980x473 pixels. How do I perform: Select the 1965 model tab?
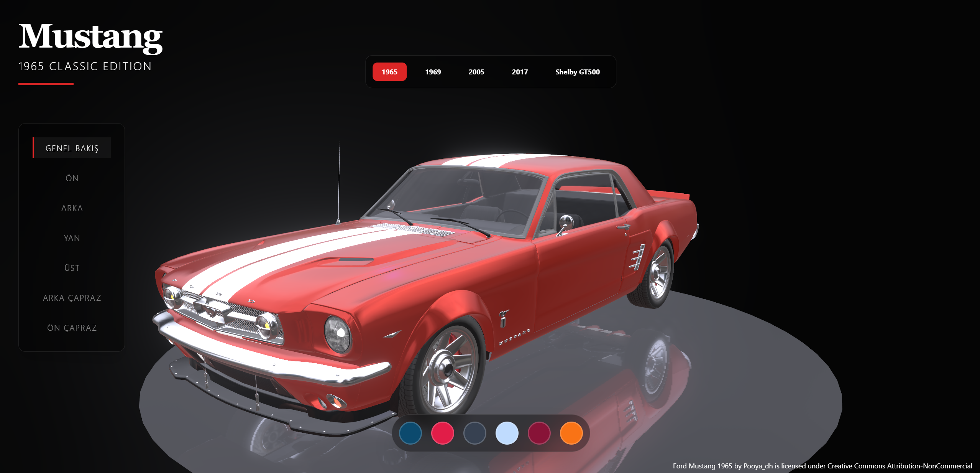point(389,72)
